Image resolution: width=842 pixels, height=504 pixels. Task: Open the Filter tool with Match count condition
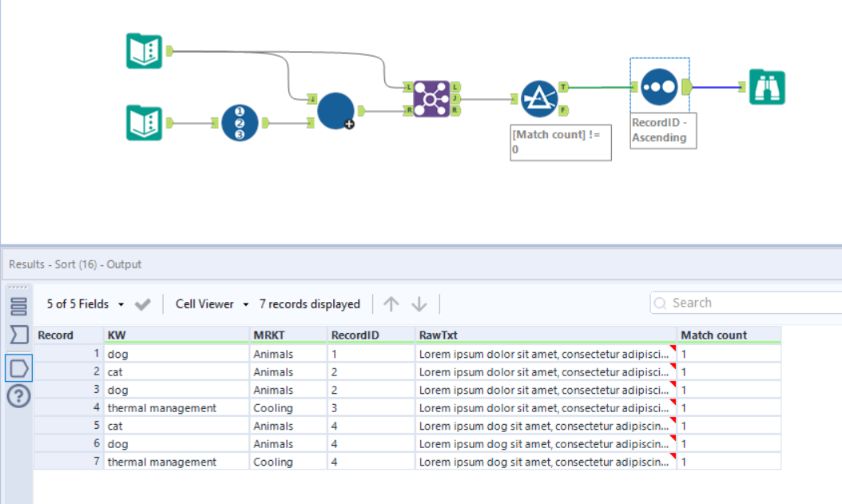[540, 98]
